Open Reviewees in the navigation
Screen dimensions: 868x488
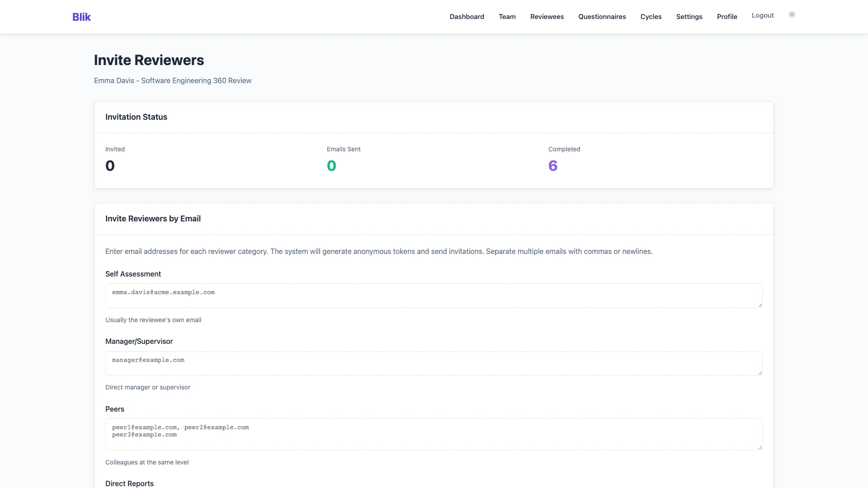[547, 17]
